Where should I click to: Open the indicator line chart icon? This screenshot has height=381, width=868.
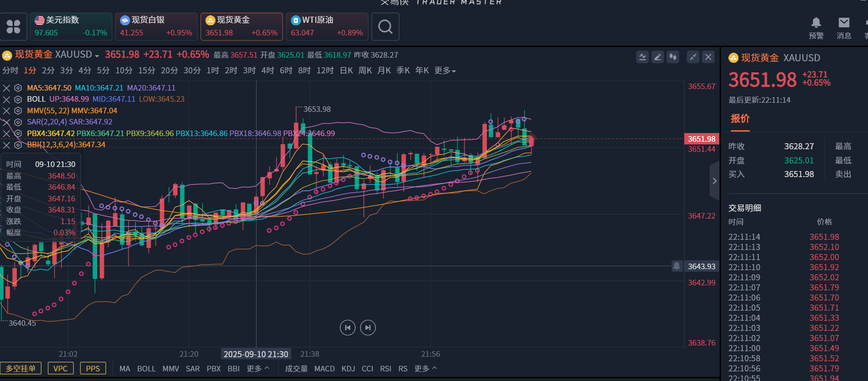pyautogui.click(x=642, y=57)
